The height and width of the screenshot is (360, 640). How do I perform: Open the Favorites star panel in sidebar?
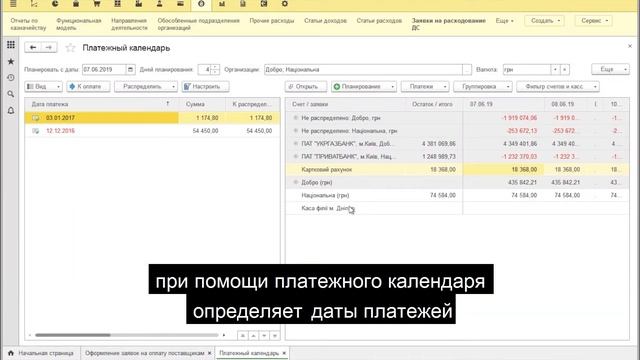pyautogui.click(x=11, y=62)
